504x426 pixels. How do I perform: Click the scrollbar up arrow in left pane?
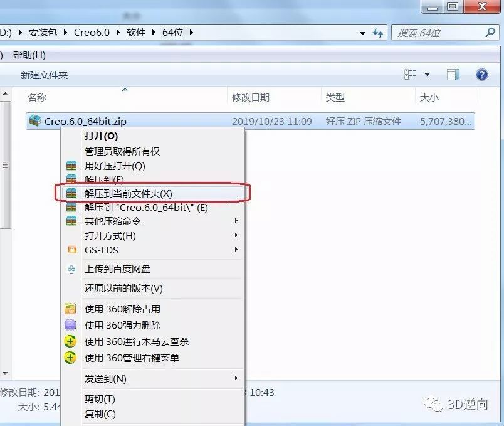[5, 94]
